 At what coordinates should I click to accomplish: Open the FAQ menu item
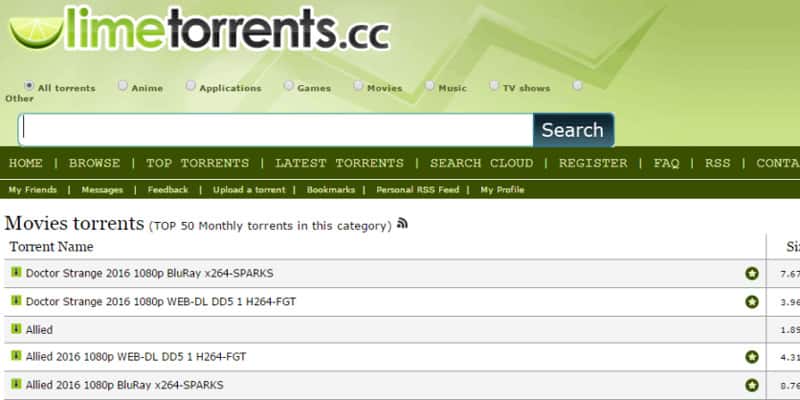tap(666, 163)
